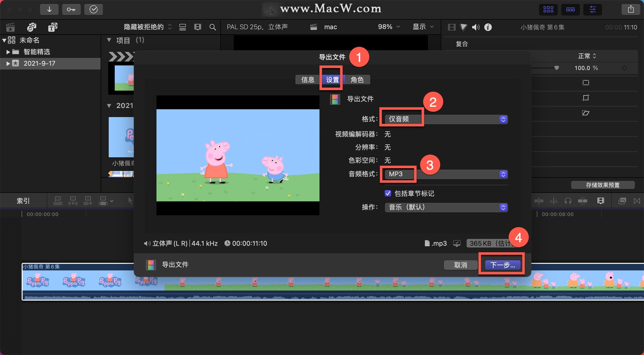Open the keyword editor key button
This screenshot has height=355, width=644.
click(71, 9)
